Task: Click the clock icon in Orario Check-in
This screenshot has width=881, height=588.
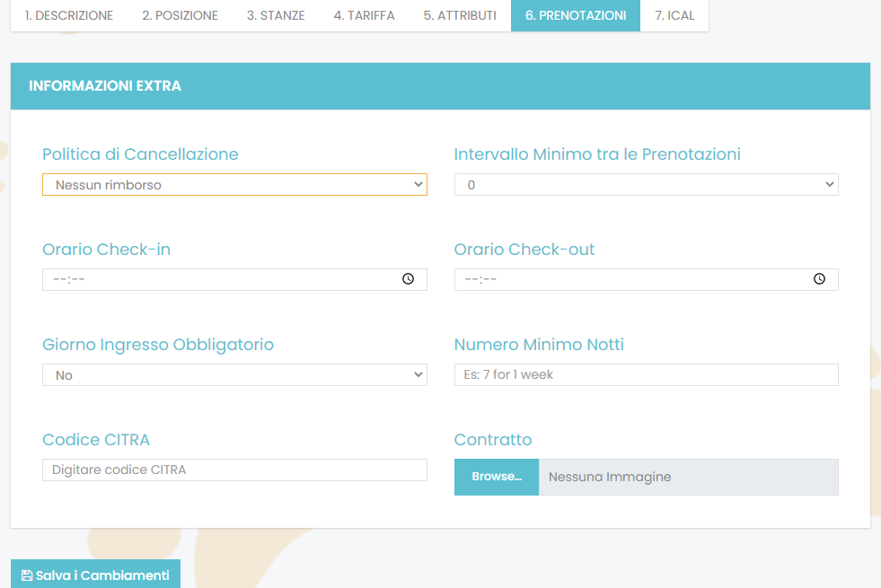Action: pyautogui.click(x=408, y=279)
